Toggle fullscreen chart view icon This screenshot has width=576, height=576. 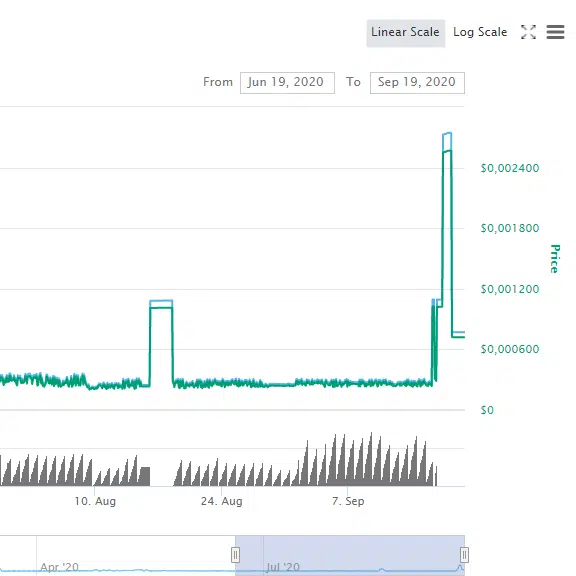pyautogui.click(x=528, y=32)
